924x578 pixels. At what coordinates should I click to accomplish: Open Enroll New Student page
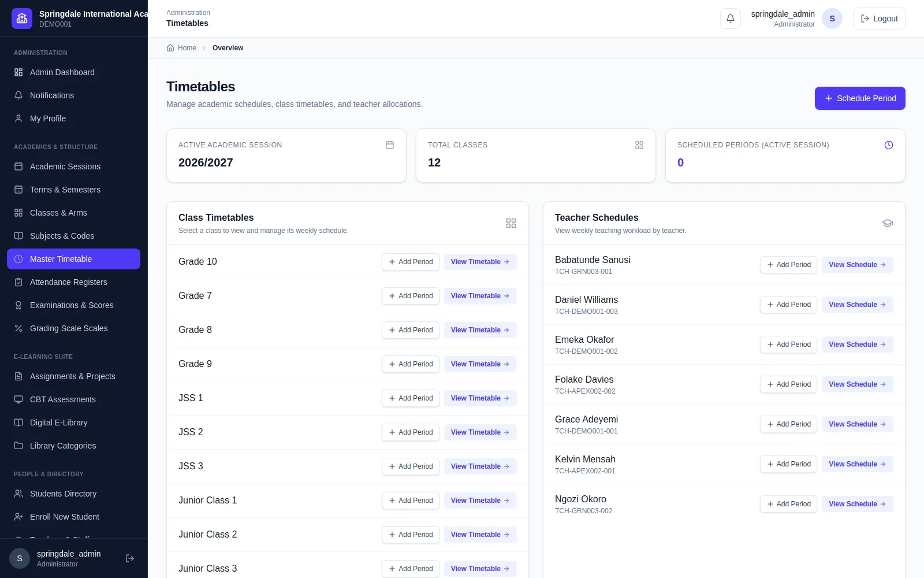tap(73, 517)
